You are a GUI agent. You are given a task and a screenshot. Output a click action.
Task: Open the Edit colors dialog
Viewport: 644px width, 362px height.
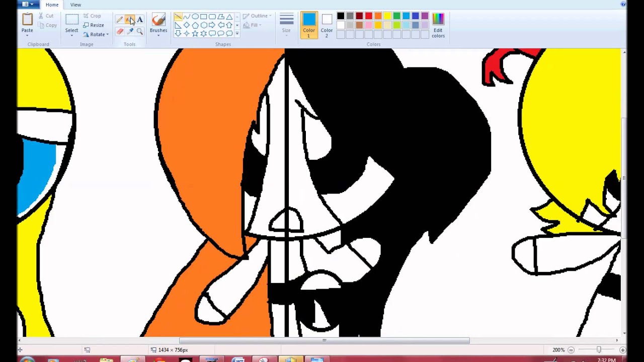(x=438, y=25)
